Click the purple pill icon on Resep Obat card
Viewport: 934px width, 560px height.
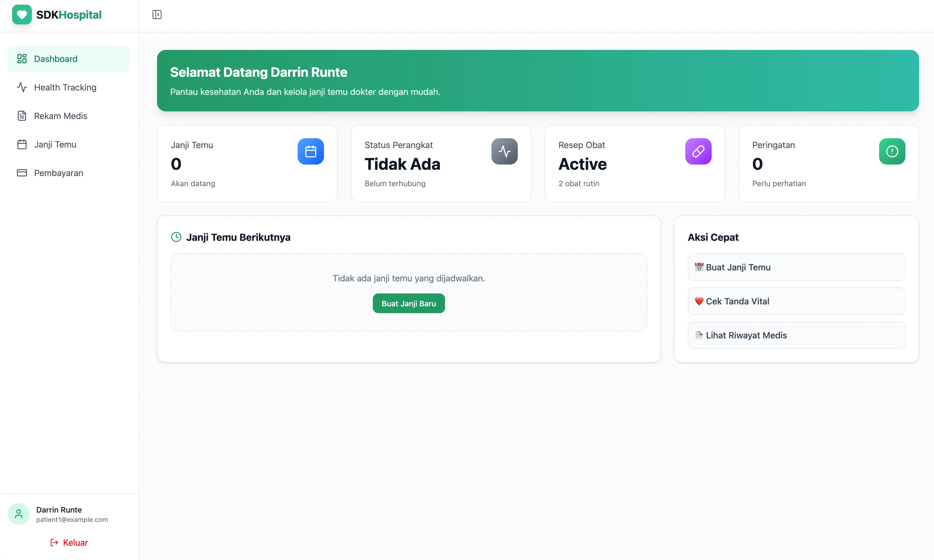pyautogui.click(x=698, y=151)
